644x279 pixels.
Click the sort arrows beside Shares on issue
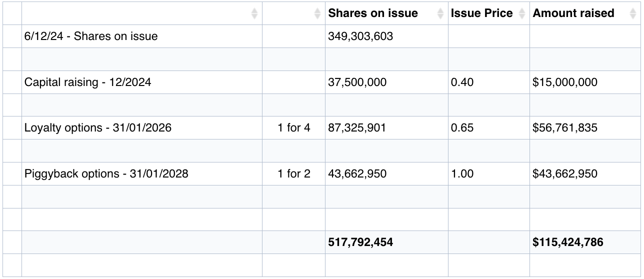tap(440, 13)
